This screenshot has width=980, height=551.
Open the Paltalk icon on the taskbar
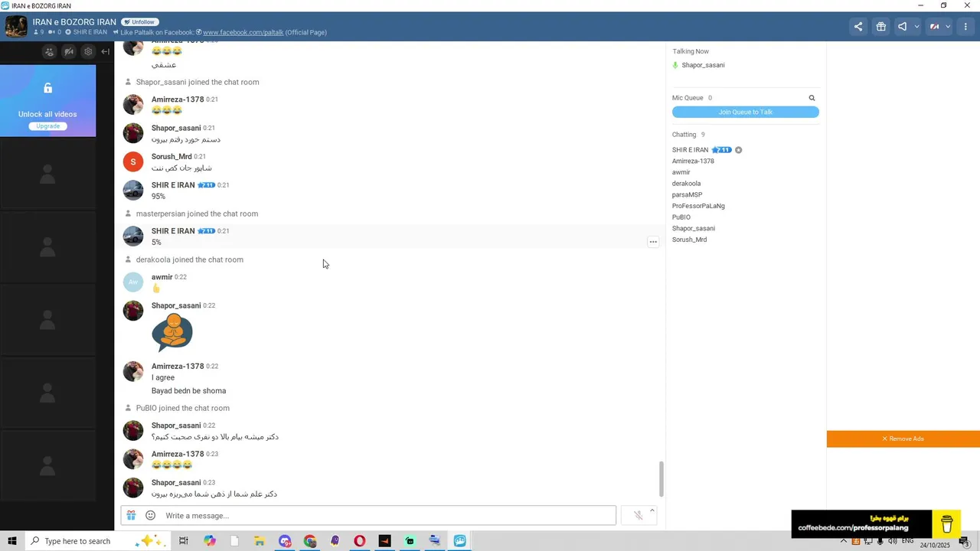[x=460, y=541]
